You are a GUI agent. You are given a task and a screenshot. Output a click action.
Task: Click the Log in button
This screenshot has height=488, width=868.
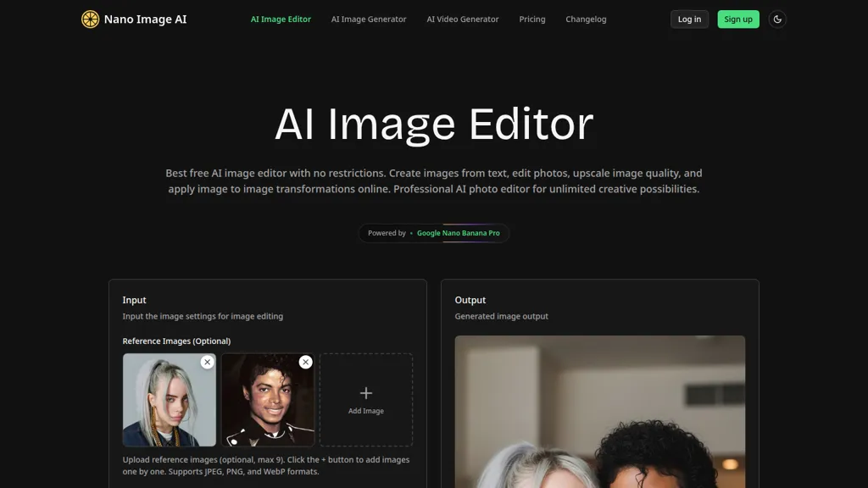click(689, 19)
